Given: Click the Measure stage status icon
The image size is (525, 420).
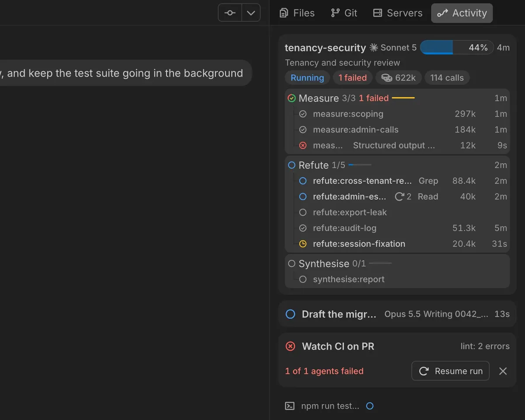Looking at the screenshot, I should [x=292, y=98].
